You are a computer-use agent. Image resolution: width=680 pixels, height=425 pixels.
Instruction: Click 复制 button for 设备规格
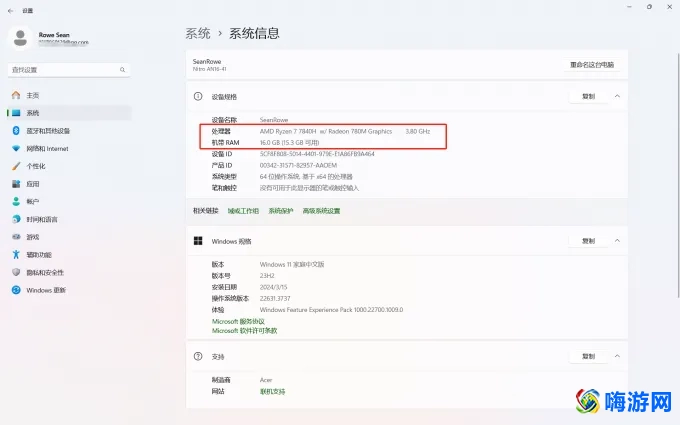tap(588, 96)
